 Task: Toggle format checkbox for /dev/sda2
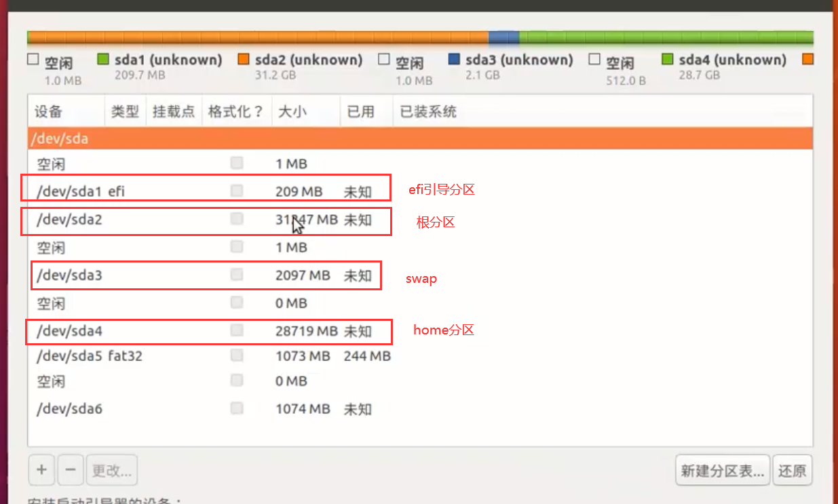[x=236, y=219]
